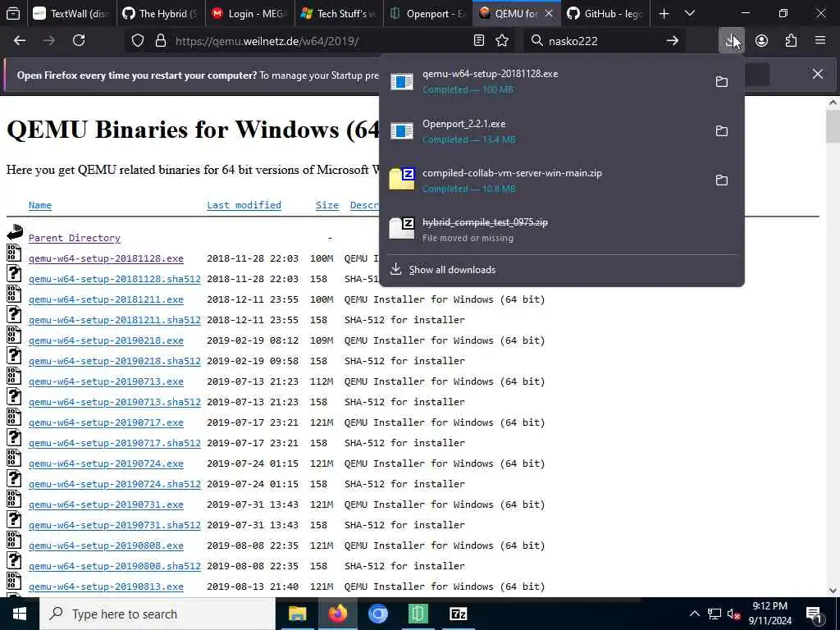
Task: Download qemu-w64-setup-20190813.exe
Action: point(106,587)
